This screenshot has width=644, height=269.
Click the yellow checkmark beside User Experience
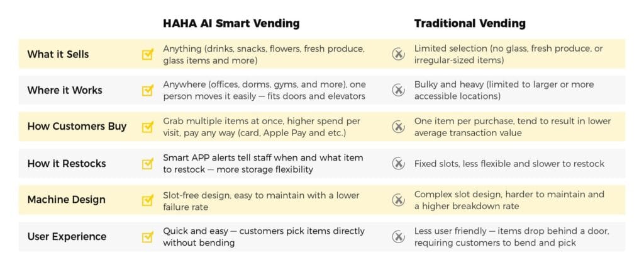[148, 237]
